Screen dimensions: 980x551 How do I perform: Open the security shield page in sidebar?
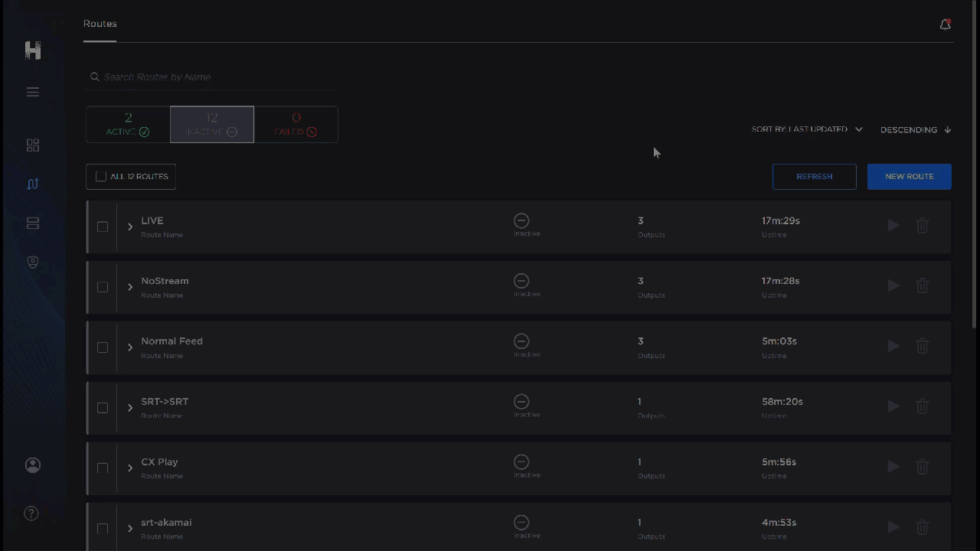pos(33,262)
